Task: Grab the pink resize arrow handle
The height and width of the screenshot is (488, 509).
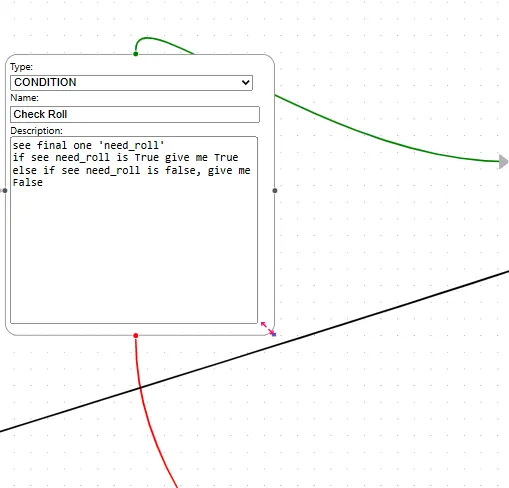Action: pyautogui.click(x=267, y=328)
